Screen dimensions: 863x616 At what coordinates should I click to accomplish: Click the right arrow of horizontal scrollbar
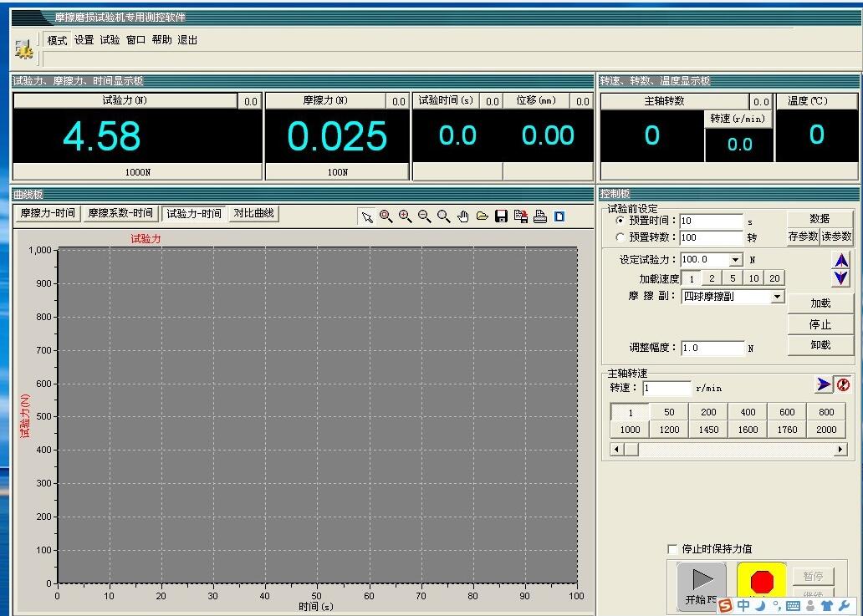(840, 450)
